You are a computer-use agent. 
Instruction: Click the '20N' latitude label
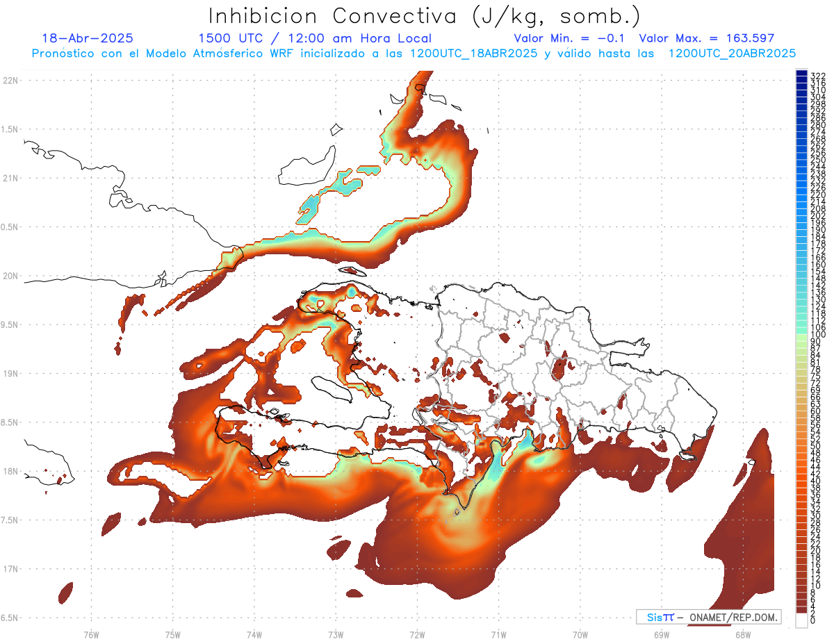pos(11,276)
